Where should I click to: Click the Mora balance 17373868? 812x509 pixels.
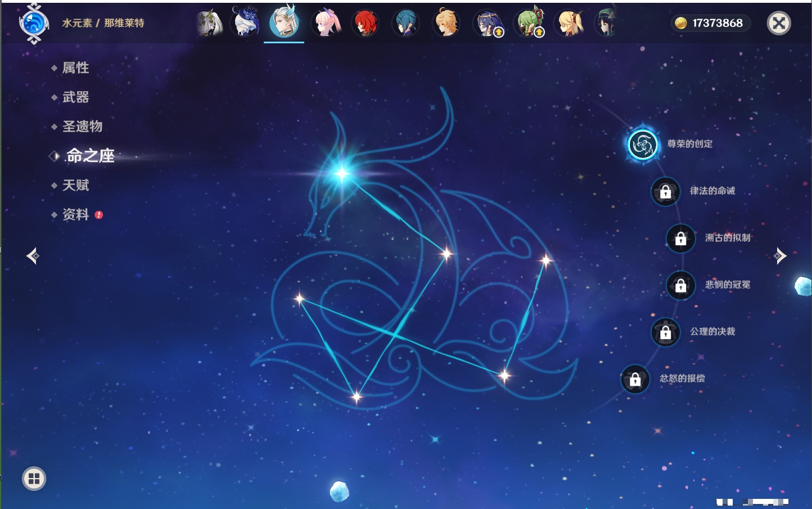point(718,23)
